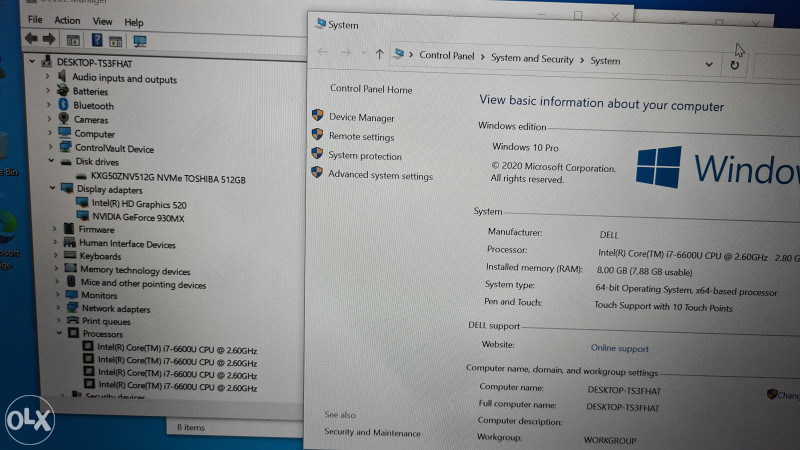This screenshot has height=450, width=800.
Task: Collapse the DESKTOP-TS3FHAT root node
Action: pos(32,61)
